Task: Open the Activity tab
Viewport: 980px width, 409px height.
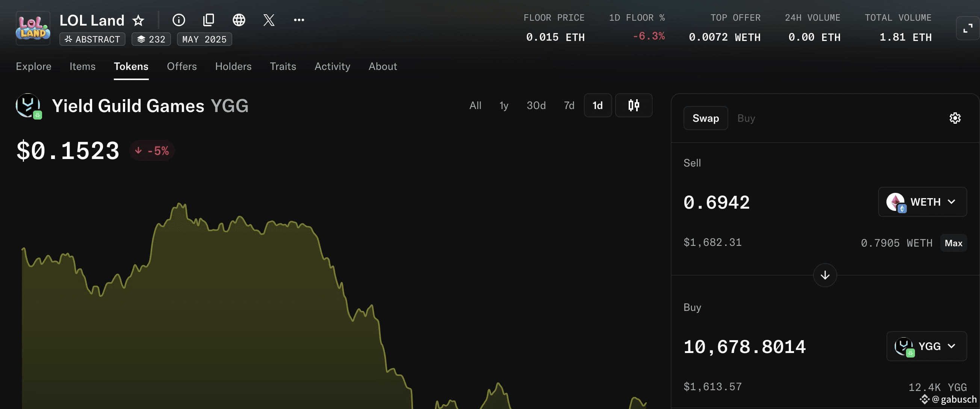Action: [x=333, y=66]
